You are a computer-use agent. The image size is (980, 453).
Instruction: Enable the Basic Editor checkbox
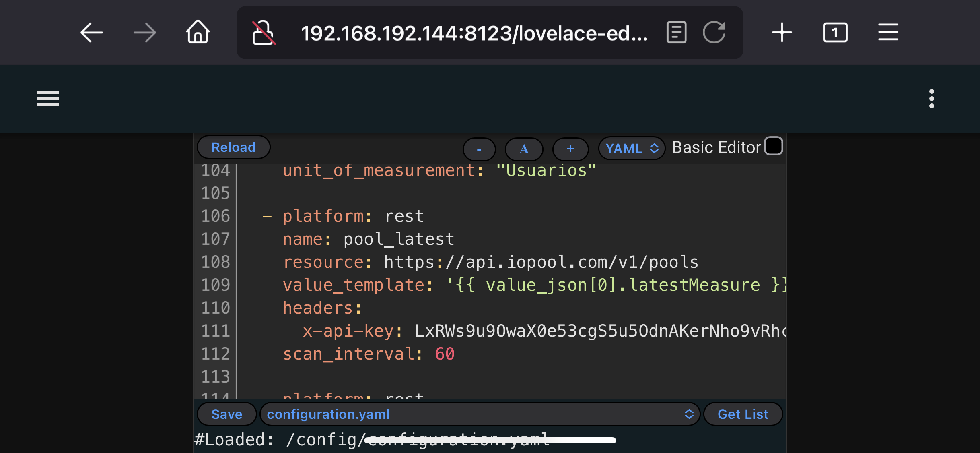[773, 146]
